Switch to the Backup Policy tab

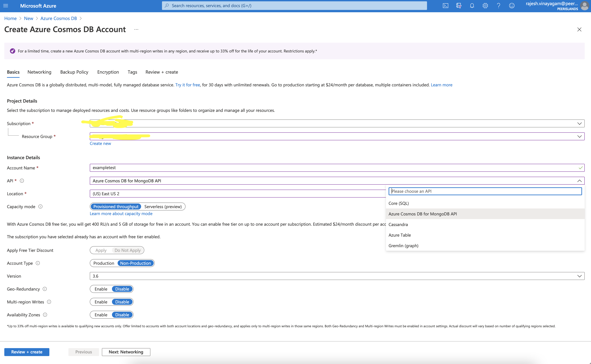point(74,72)
